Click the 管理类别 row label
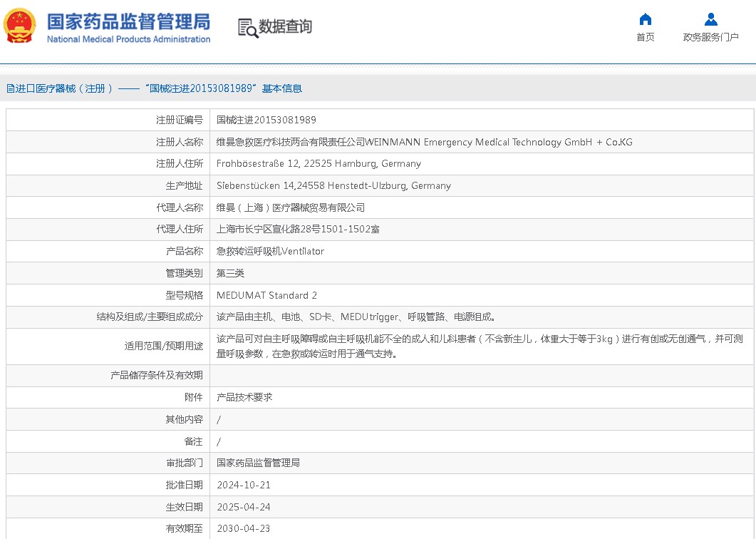 pyautogui.click(x=184, y=273)
